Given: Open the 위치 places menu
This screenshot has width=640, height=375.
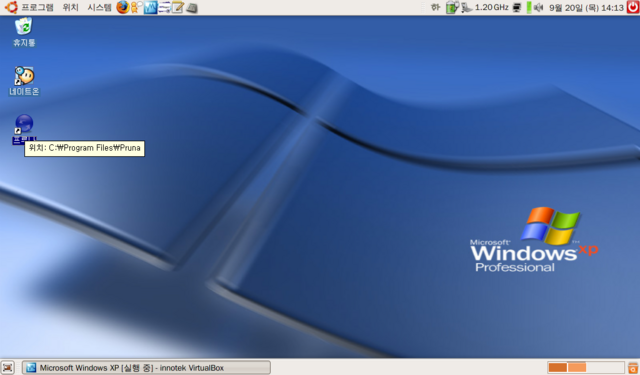Looking at the screenshot, I should 71,7.
